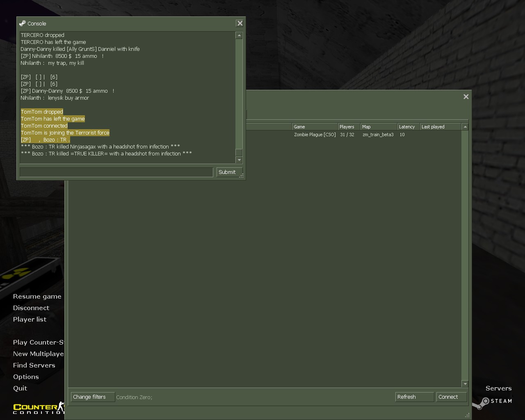The width and height of the screenshot is (525, 420).
Task: Grab the server browser resize grip
Action: click(x=467, y=415)
